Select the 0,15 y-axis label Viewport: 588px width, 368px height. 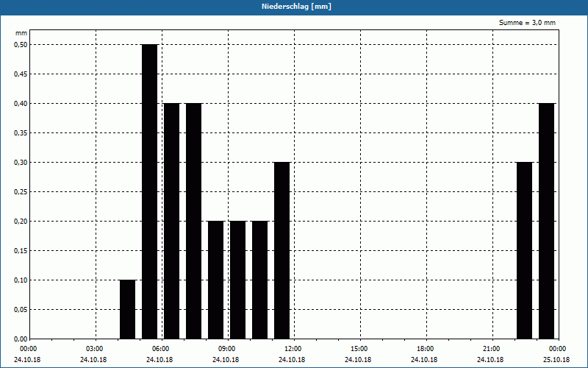point(21,250)
